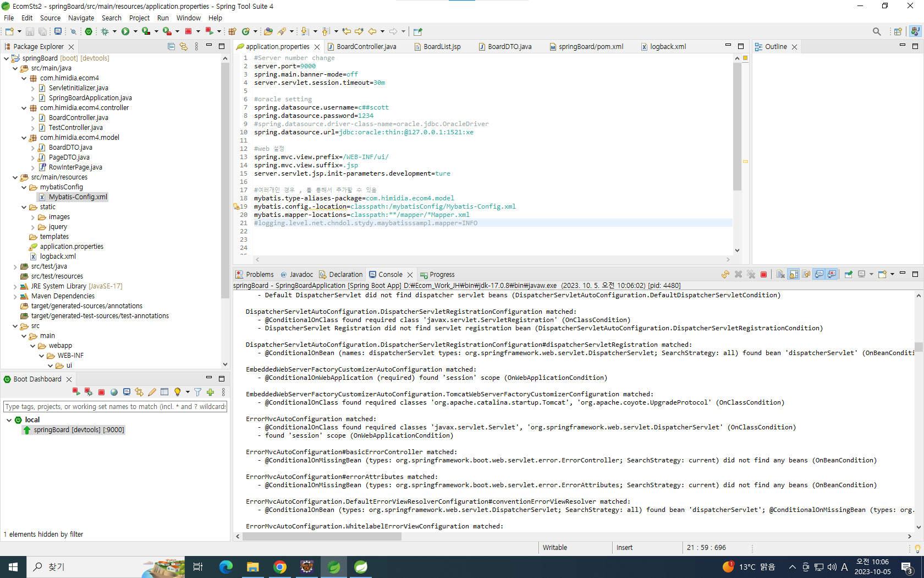Viewport: 924px width, 578px height.
Task: Toggle Link with Editor in Package Explorer
Action: (x=184, y=47)
